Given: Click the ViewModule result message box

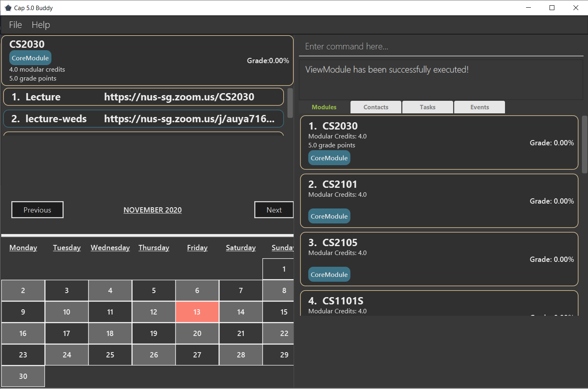Looking at the screenshot, I should [441, 80].
